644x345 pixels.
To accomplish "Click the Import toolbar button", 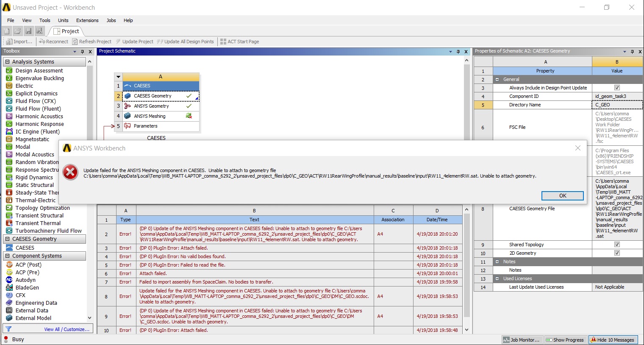I will 19,42.
